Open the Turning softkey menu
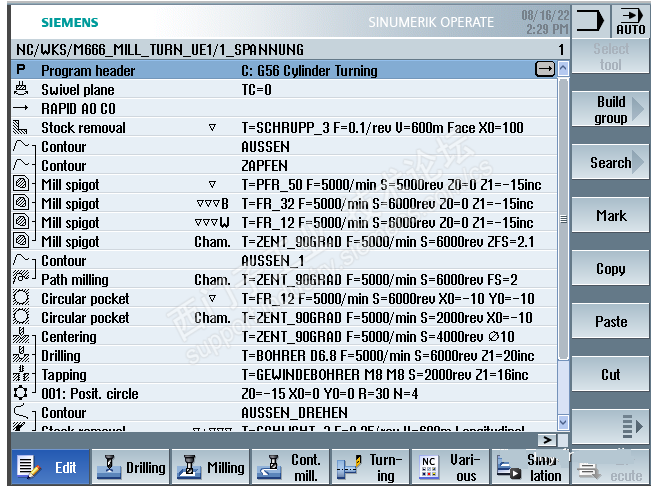This screenshot has width=659, height=491. [x=370, y=467]
